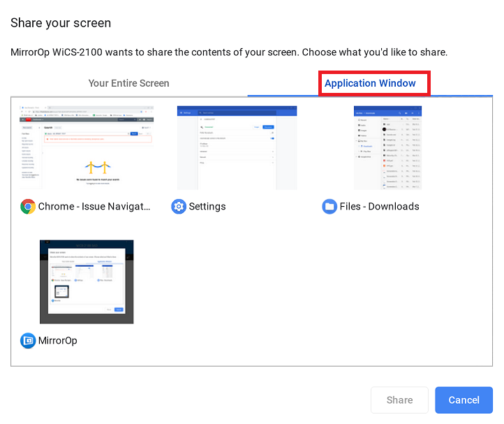Select the MirrorOp window thumbnail
Screen dimensions: 504x424
pos(87,282)
